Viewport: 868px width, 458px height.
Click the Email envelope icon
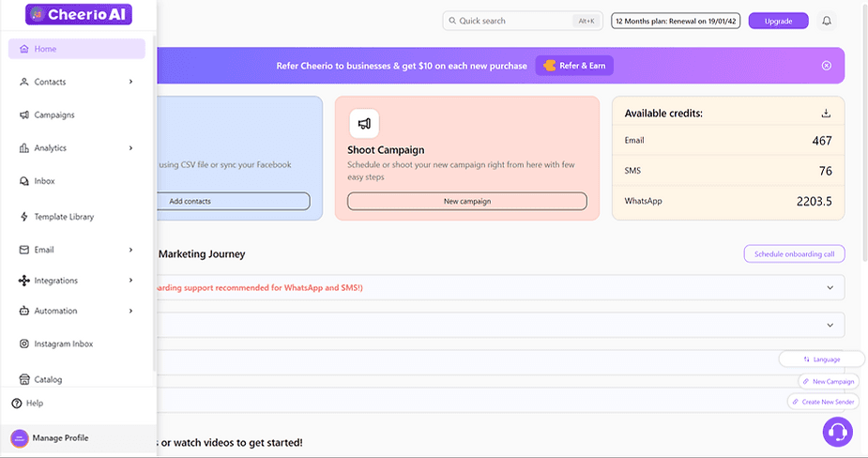pos(23,250)
